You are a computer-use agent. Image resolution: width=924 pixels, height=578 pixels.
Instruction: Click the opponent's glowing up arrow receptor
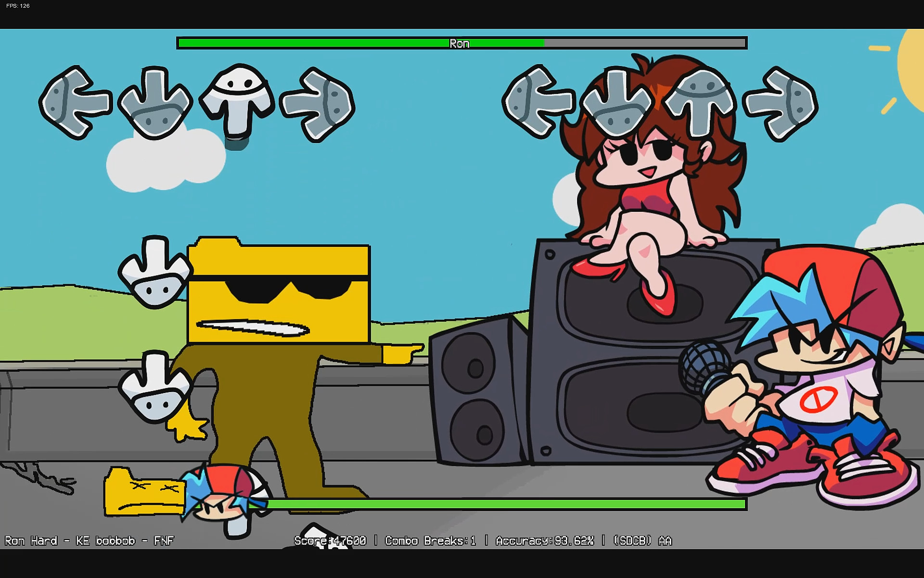click(x=237, y=100)
